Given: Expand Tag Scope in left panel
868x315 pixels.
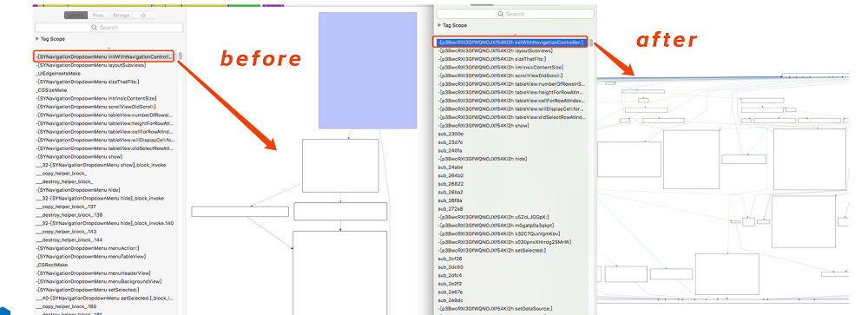Looking at the screenshot, I should click(x=37, y=39).
